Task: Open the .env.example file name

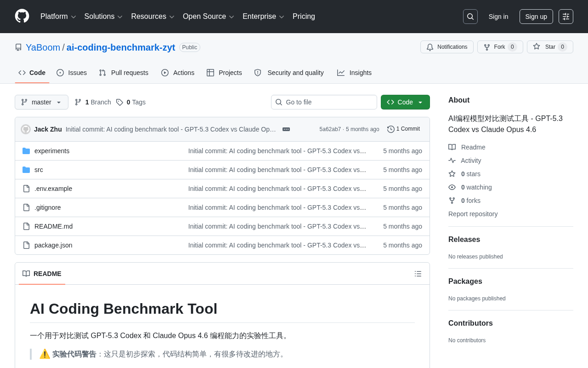Action: (x=53, y=189)
